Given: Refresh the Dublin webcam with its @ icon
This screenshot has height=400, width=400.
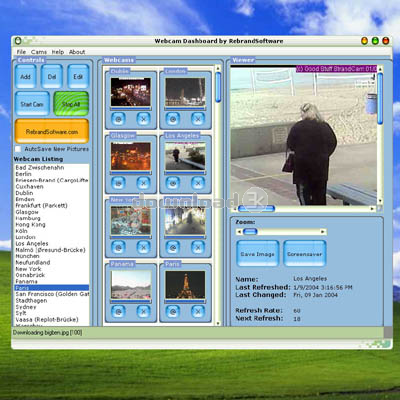Looking at the screenshot, I should point(118,119).
